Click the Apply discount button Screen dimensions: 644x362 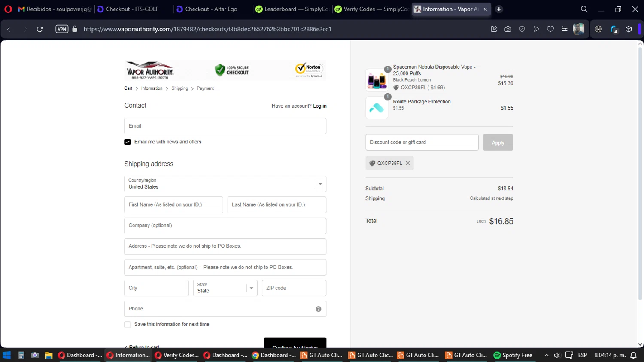click(498, 143)
